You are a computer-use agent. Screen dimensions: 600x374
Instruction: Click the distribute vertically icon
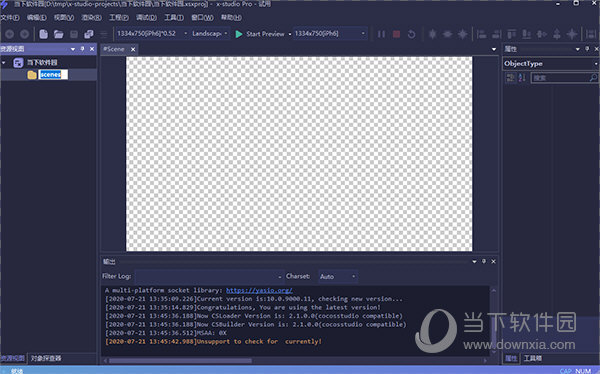557,34
